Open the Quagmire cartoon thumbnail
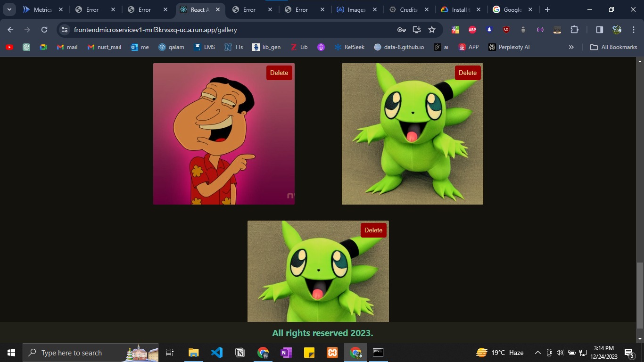 point(224,134)
